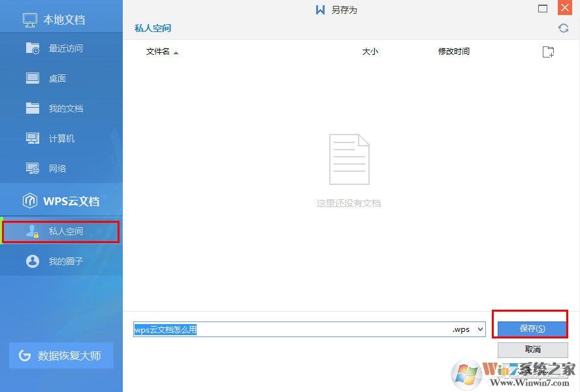Create a new folder with the folder icon
Screen dimensions: 580x392
tap(548, 52)
